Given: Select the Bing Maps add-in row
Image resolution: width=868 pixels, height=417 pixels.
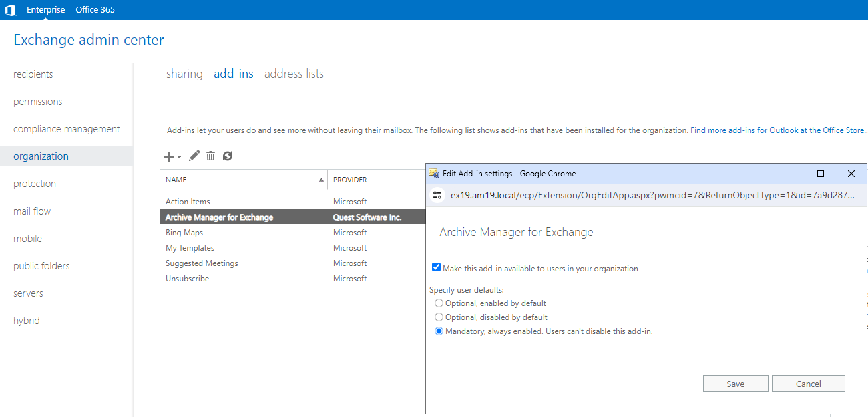Looking at the screenshot, I should (184, 233).
